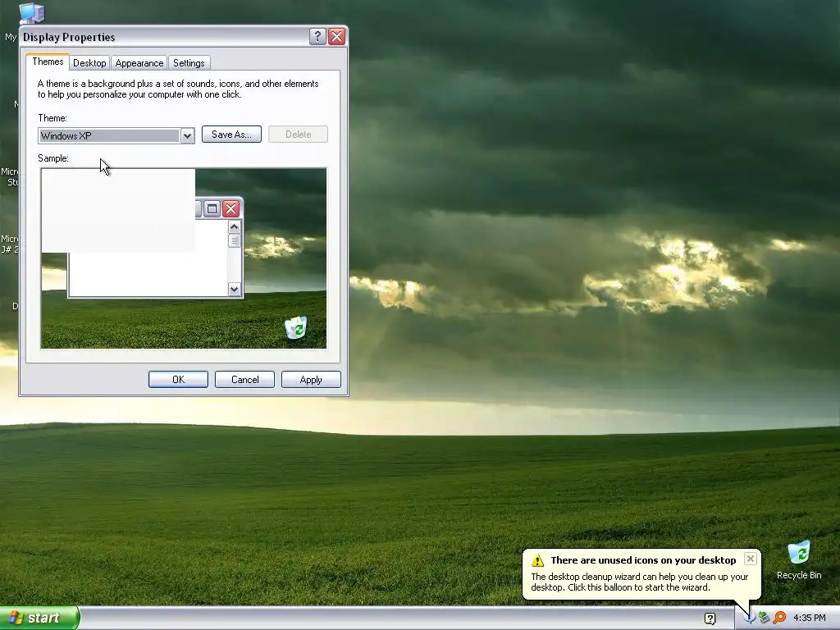Screen dimensions: 840x630
Task: Click the sample window scrollbar thumb
Action: (x=234, y=241)
